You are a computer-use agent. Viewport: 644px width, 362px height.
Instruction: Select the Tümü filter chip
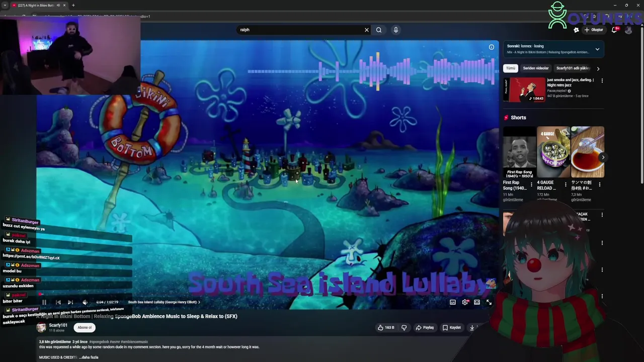pyautogui.click(x=511, y=68)
